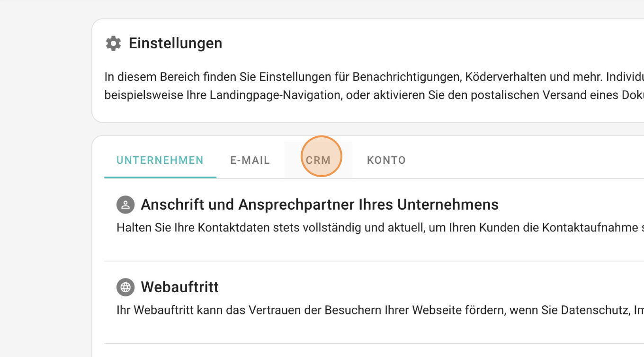
Task: Expand the Anschrift und Ansprechpartner section heading
Action: (320, 205)
